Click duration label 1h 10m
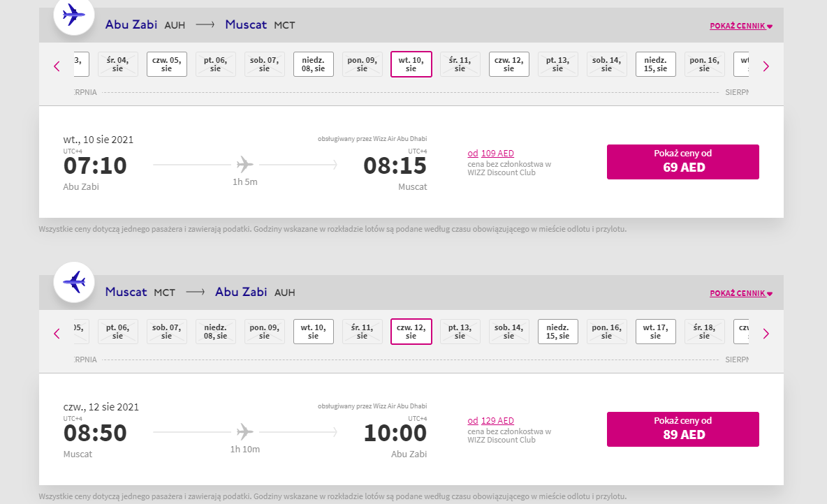 pos(244,449)
